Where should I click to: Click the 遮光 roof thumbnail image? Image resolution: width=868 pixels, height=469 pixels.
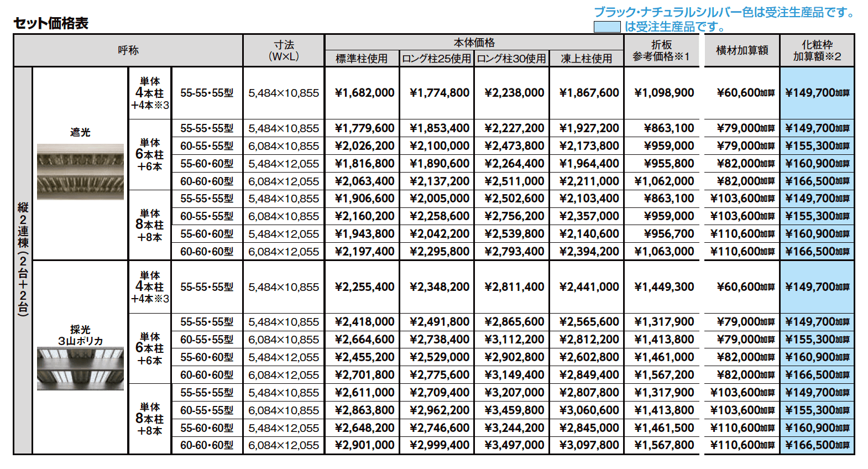click(x=80, y=171)
